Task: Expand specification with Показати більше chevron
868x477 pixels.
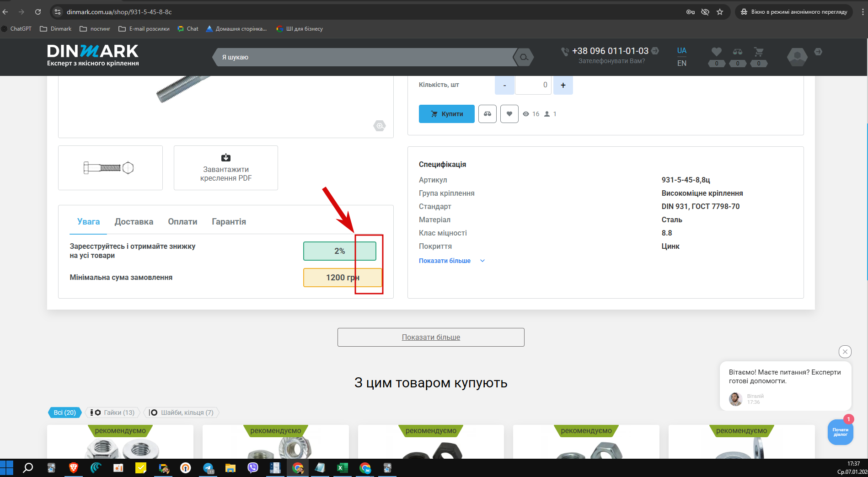Action: [x=482, y=261]
